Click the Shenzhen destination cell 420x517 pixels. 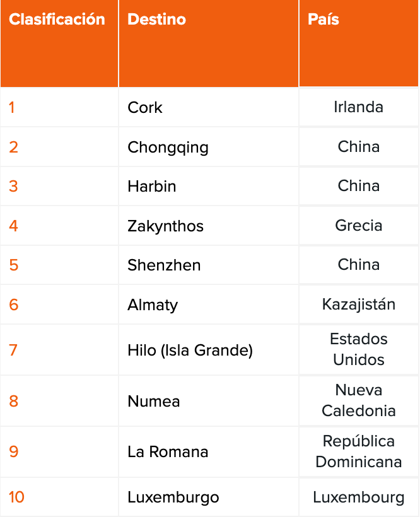(164, 265)
